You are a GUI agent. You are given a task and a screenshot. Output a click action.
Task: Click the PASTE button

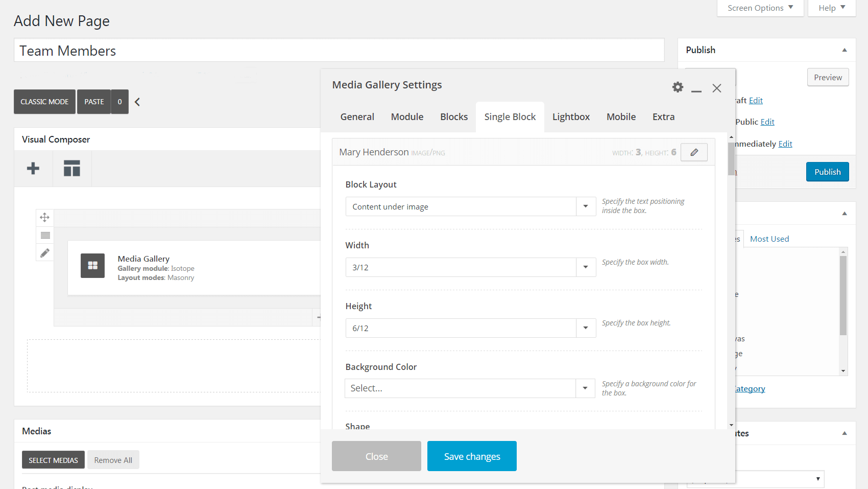94,102
